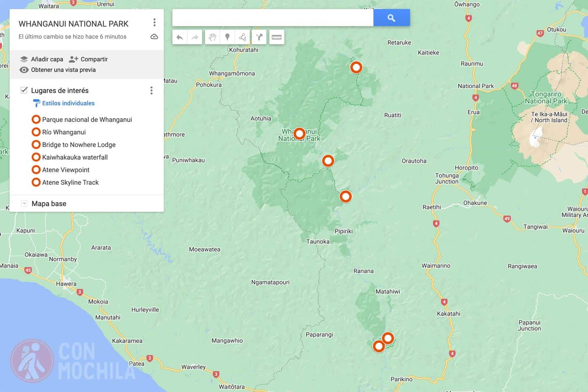Click the Compartir add-person icon
The image size is (588, 392).
pos(73,59)
